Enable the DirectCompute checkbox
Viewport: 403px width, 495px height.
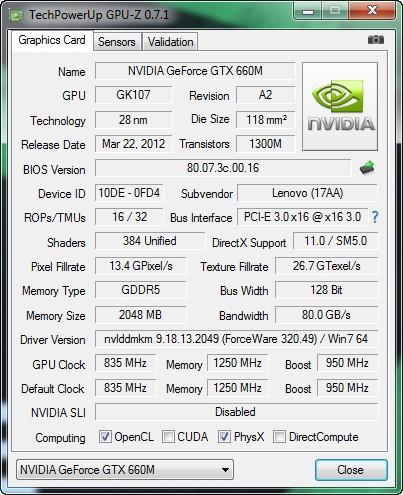point(279,436)
